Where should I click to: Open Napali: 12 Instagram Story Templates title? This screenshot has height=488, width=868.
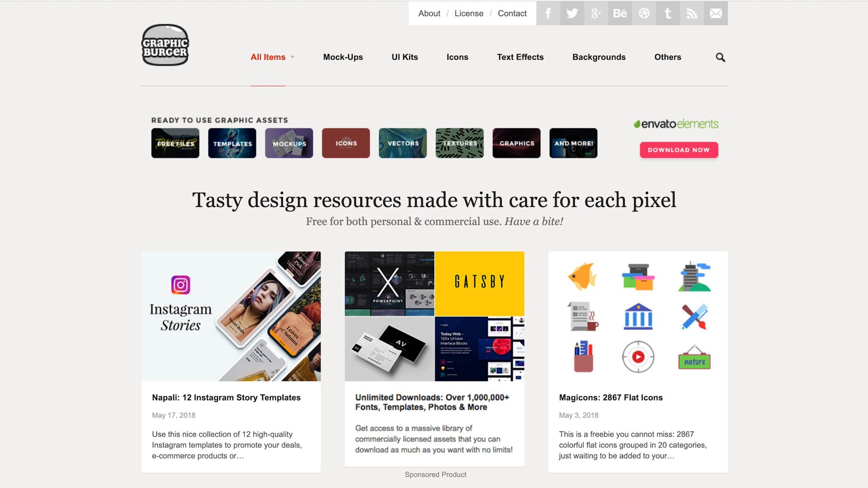(226, 398)
